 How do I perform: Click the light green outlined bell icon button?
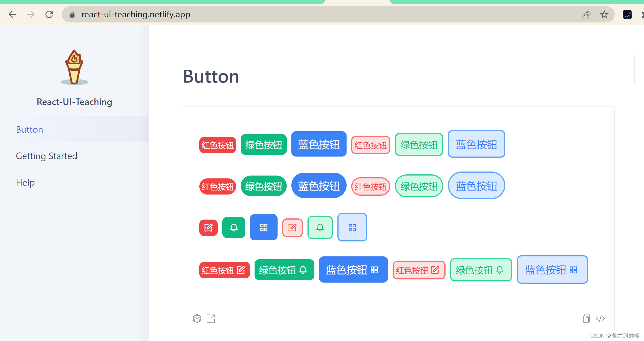click(x=320, y=228)
